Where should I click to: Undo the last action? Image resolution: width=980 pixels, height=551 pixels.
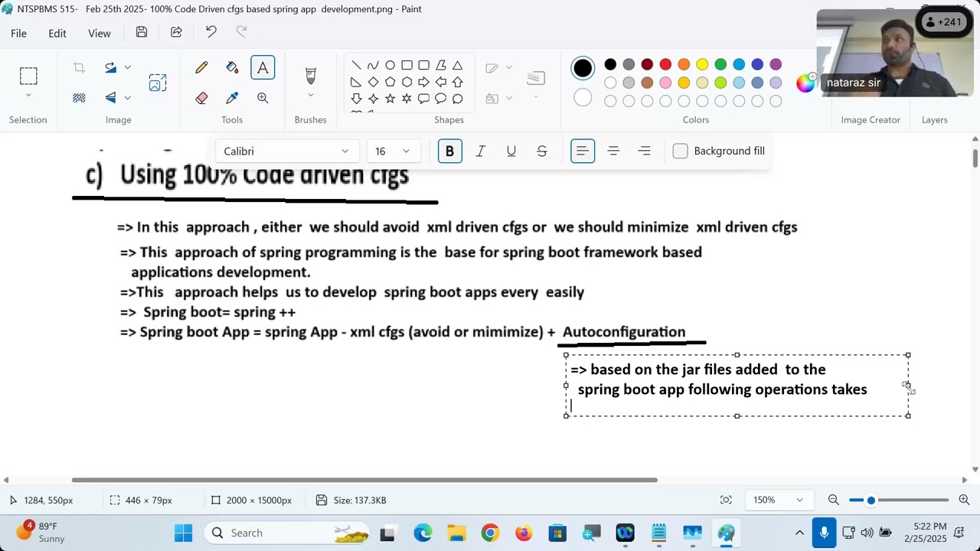point(211,32)
